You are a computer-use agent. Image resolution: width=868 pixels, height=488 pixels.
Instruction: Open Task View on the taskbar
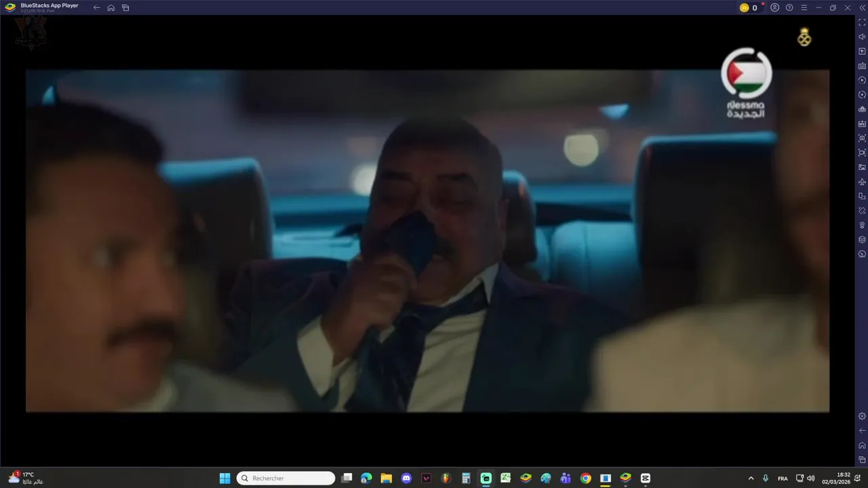coord(347,478)
